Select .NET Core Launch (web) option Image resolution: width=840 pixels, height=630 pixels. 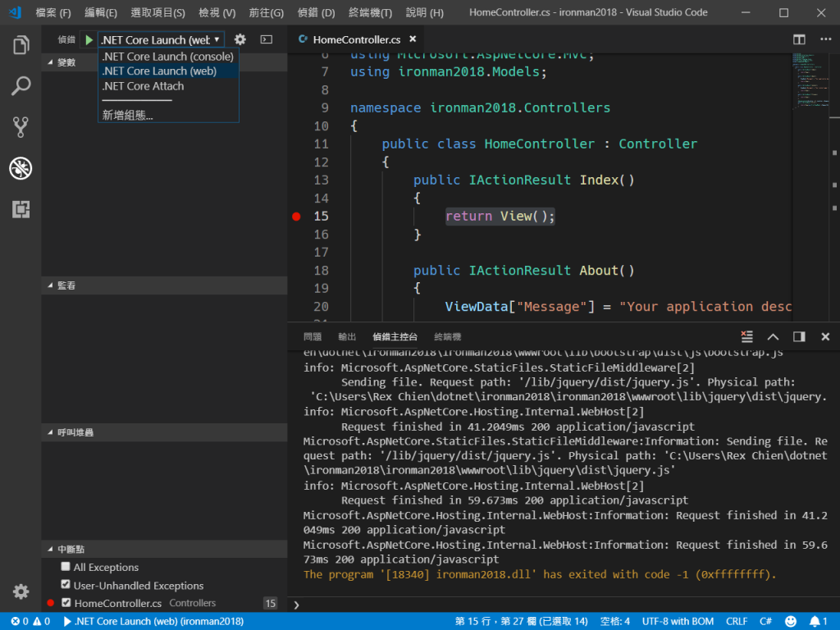click(168, 71)
